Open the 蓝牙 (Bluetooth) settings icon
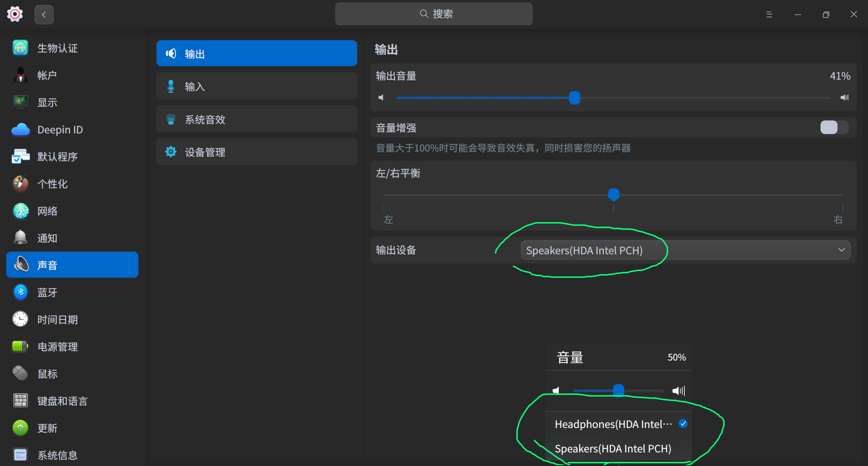This screenshot has height=466, width=868. (20, 292)
